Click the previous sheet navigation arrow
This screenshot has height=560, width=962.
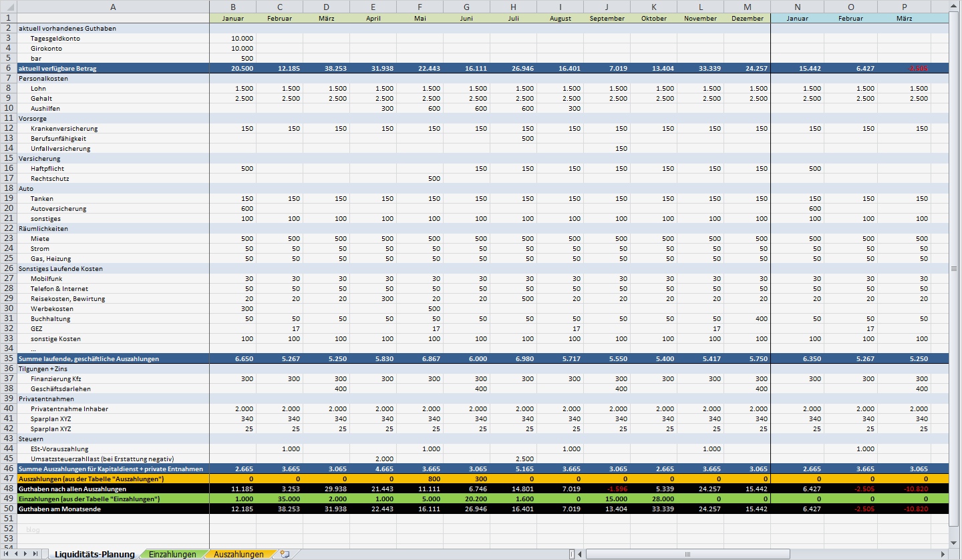click(15, 554)
